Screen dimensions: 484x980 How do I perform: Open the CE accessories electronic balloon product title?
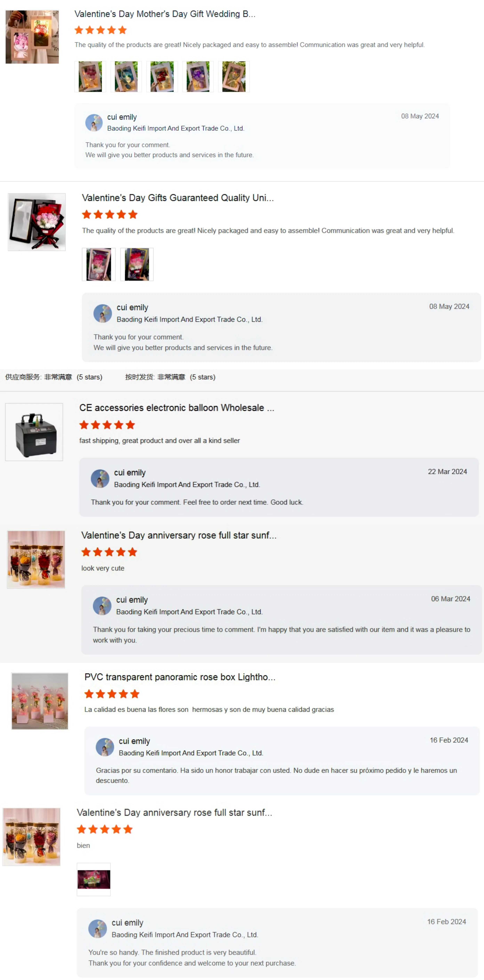[x=177, y=407]
